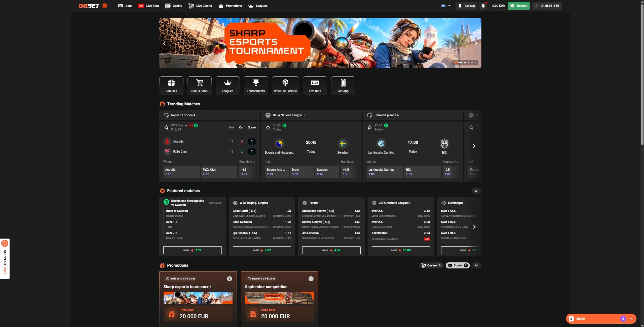The image size is (644, 327).
Task: Expand the Single bet slip
Action: click(601, 318)
